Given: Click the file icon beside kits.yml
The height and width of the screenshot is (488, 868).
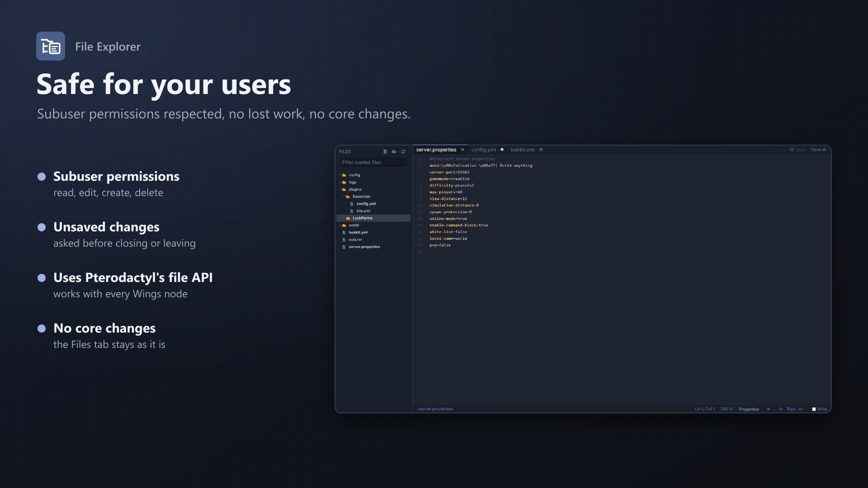Looking at the screenshot, I should click(352, 211).
